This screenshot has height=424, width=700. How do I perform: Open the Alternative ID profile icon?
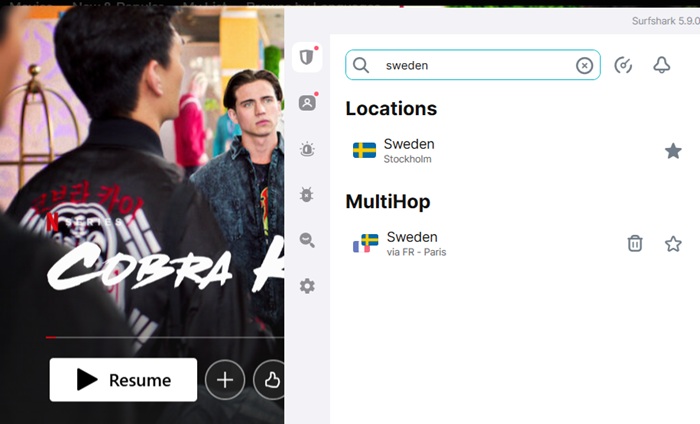point(307,103)
